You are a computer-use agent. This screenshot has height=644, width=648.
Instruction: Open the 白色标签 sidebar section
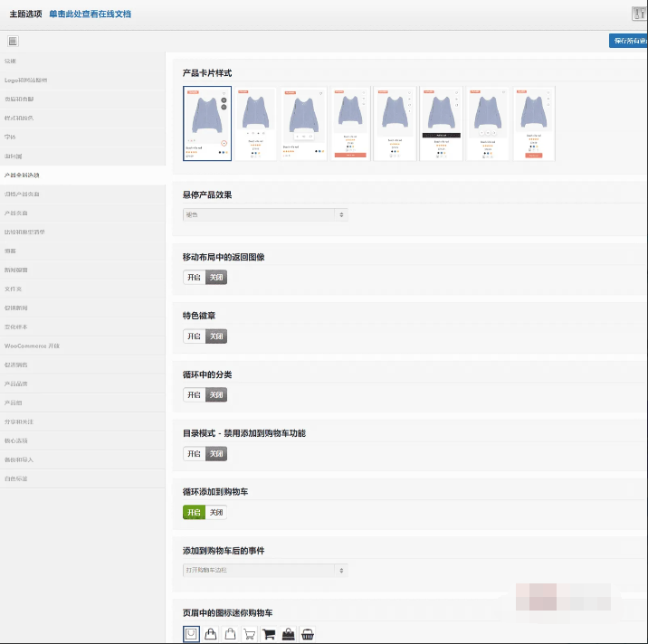click(x=82, y=478)
